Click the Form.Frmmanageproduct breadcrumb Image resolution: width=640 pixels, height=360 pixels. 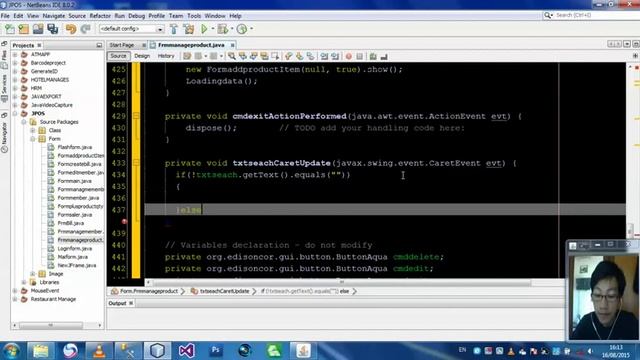pyautogui.click(x=149, y=291)
